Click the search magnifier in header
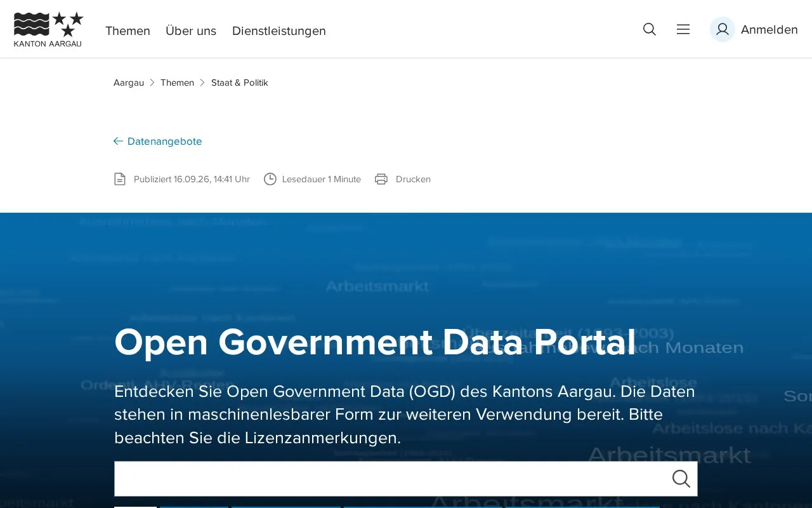Screen dimensions: 812x508 coord(650,29)
